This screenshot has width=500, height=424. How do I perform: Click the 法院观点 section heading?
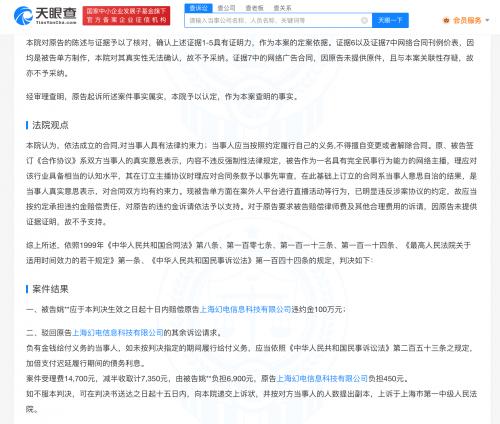pos(50,125)
